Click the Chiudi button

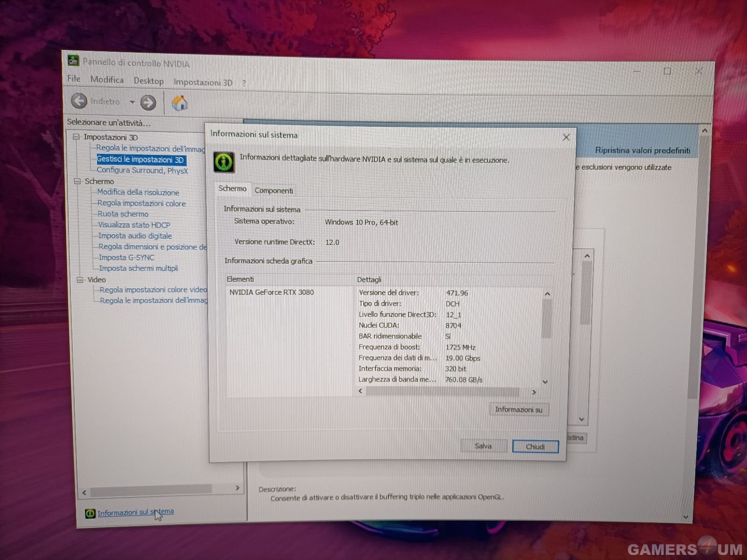(535, 447)
